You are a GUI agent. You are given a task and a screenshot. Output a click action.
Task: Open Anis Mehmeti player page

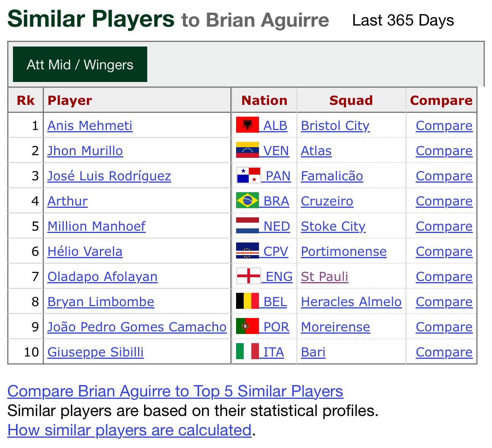click(90, 125)
